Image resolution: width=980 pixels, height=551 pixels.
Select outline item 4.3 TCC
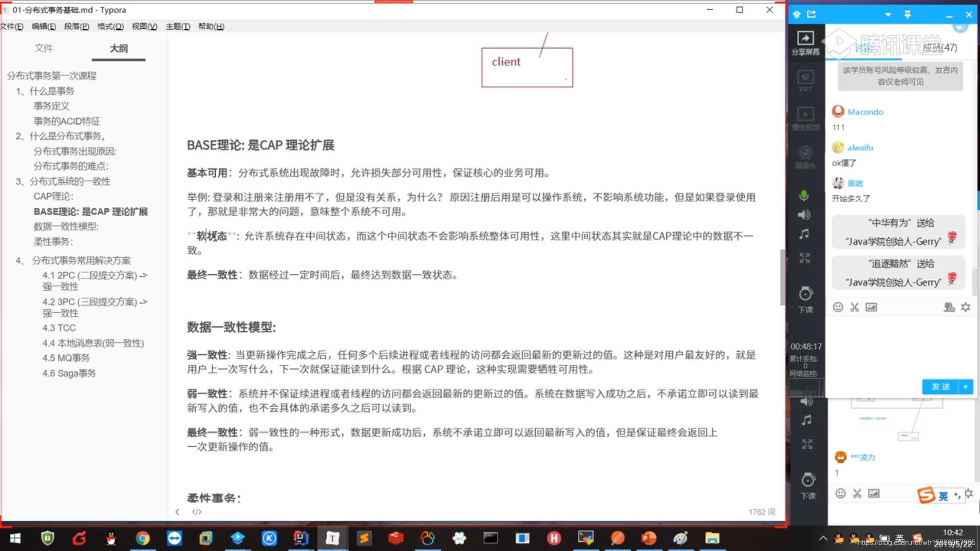[x=59, y=328]
